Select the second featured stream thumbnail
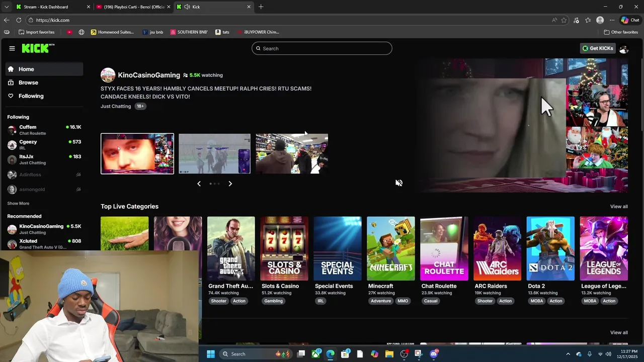 (214, 153)
